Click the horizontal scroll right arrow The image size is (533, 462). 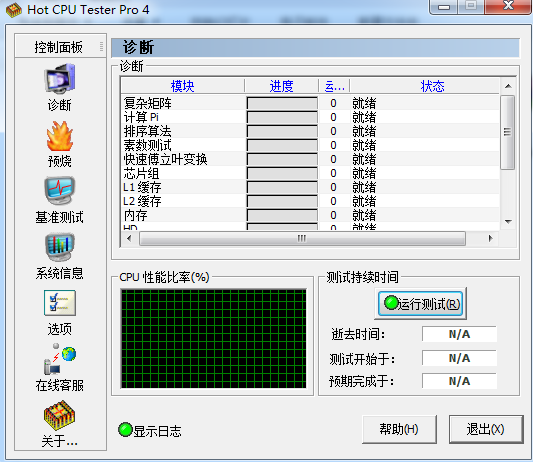click(x=491, y=238)
